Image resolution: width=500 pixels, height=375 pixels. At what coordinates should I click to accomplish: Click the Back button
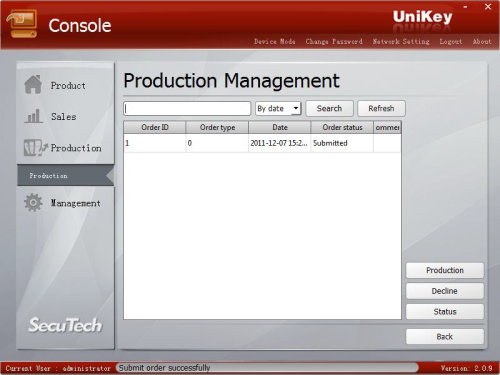445,337
